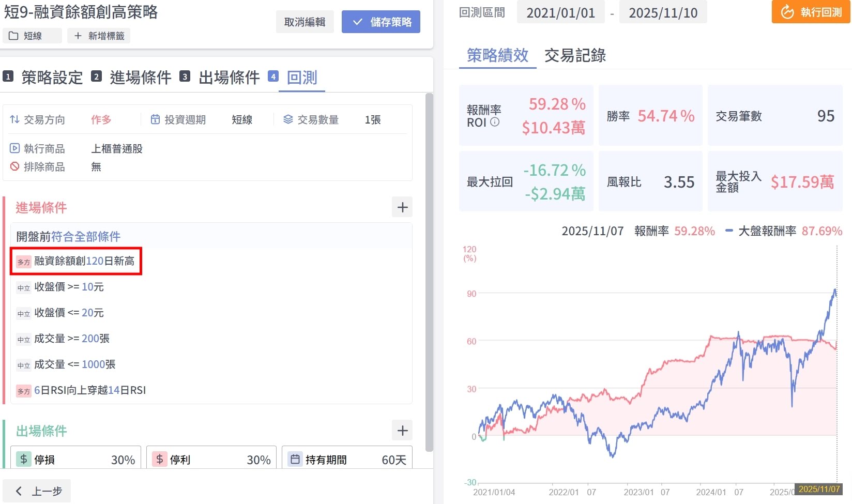Switch to the 交易記錄 tab
852x504 pixels.
click(575, 55)
